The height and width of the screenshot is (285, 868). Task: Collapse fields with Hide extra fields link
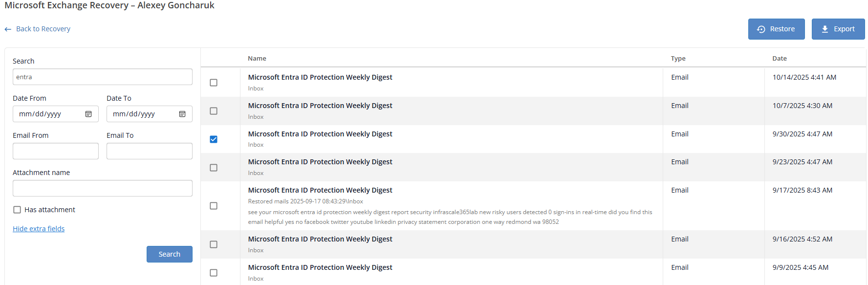[39, 229]
